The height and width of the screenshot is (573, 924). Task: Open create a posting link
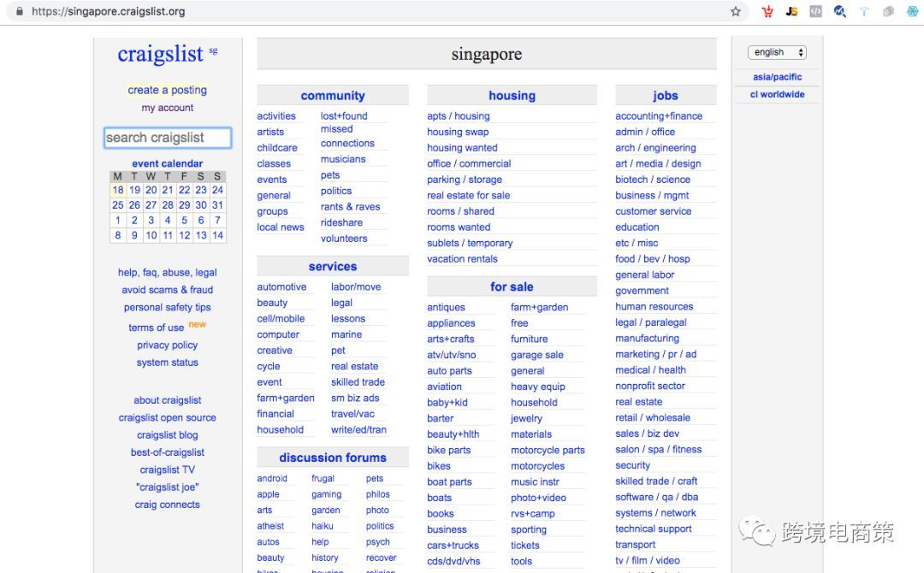point(168,90)
